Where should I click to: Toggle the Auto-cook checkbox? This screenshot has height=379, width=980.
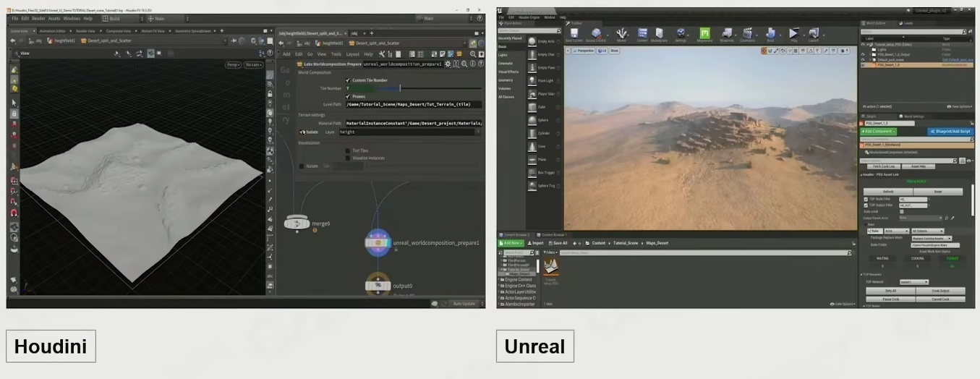(900, 211)
